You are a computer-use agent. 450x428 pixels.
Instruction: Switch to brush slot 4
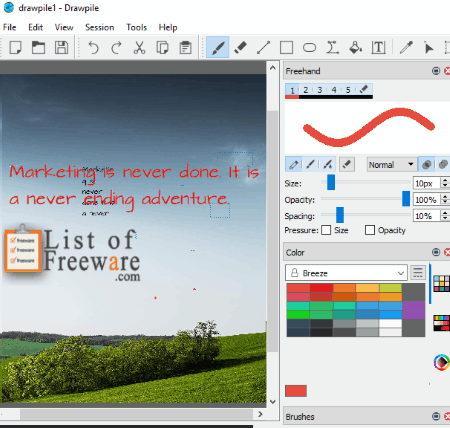coord(334,90)
